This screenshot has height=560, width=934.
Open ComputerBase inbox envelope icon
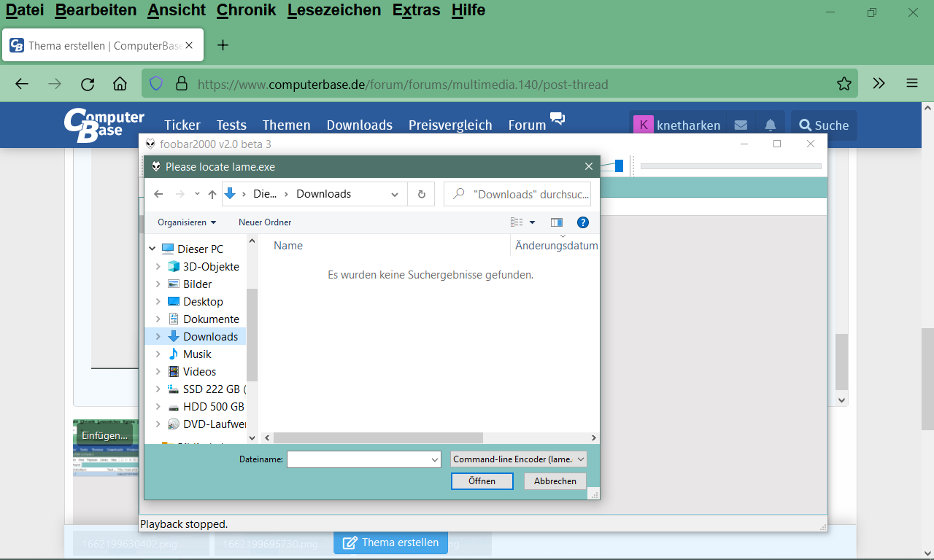click(x=741, y=125)
